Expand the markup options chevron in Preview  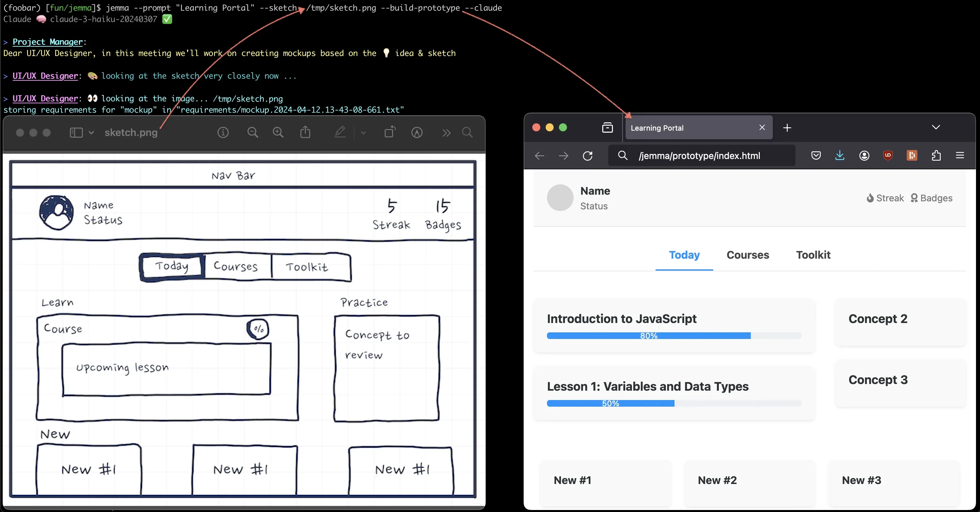tap(363, 133)
